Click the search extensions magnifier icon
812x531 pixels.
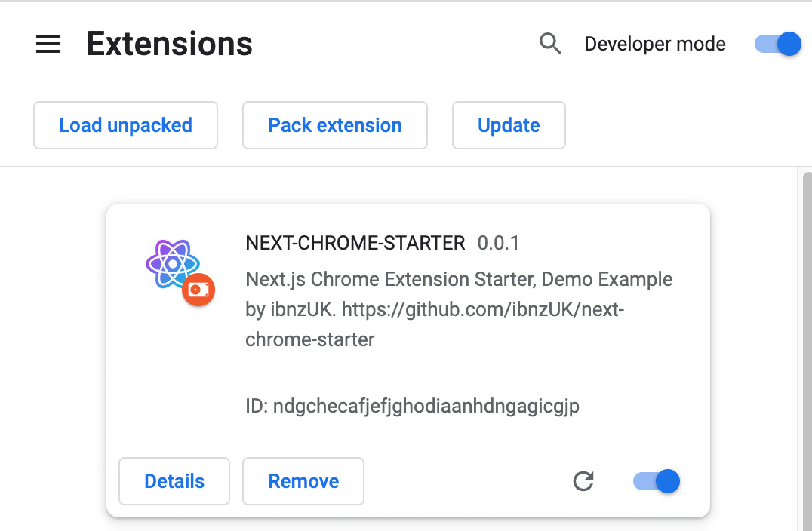(550, 44)
